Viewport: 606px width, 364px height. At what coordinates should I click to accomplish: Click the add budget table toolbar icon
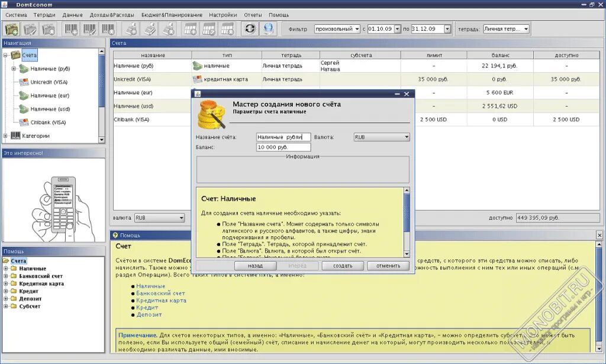(x=190, y=29)
